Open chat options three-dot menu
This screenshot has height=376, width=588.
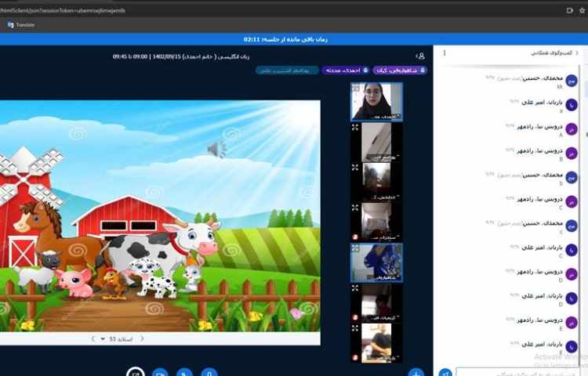tap(445, 52)
